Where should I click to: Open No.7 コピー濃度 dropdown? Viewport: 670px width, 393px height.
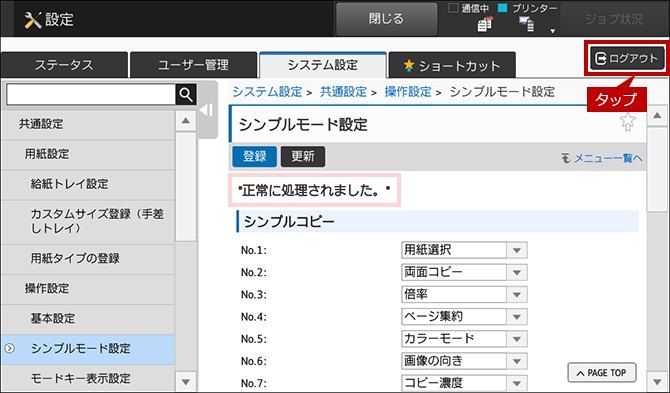coord(464,383)
